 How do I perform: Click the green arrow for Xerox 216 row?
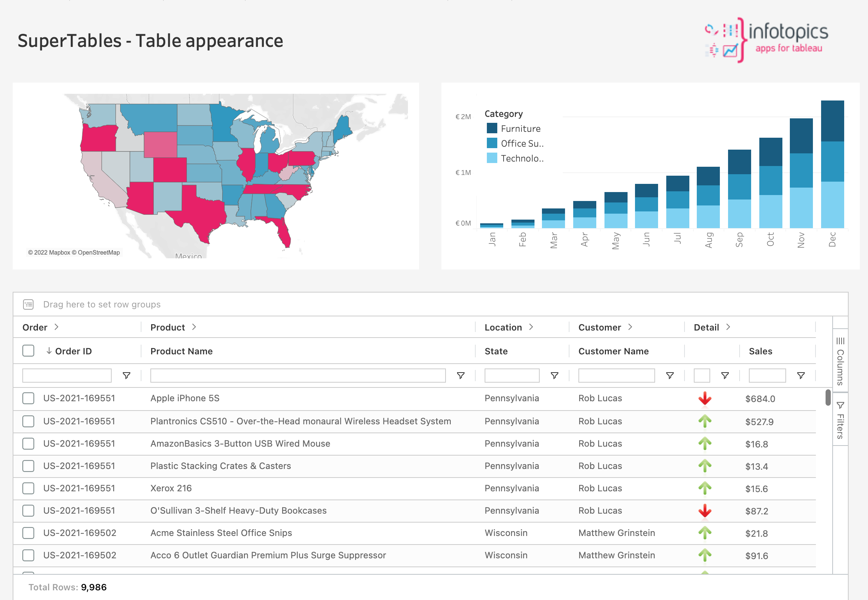[x=705, y=488]
